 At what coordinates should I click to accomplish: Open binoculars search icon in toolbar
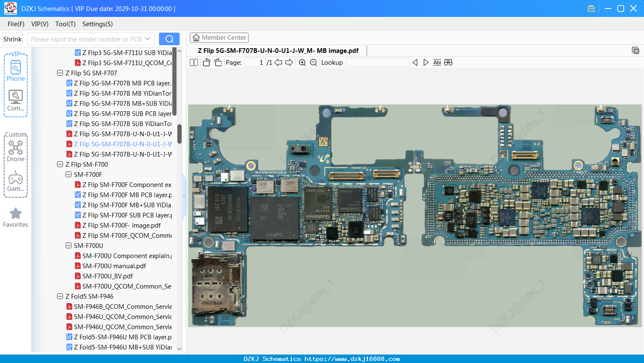(448, 63)
